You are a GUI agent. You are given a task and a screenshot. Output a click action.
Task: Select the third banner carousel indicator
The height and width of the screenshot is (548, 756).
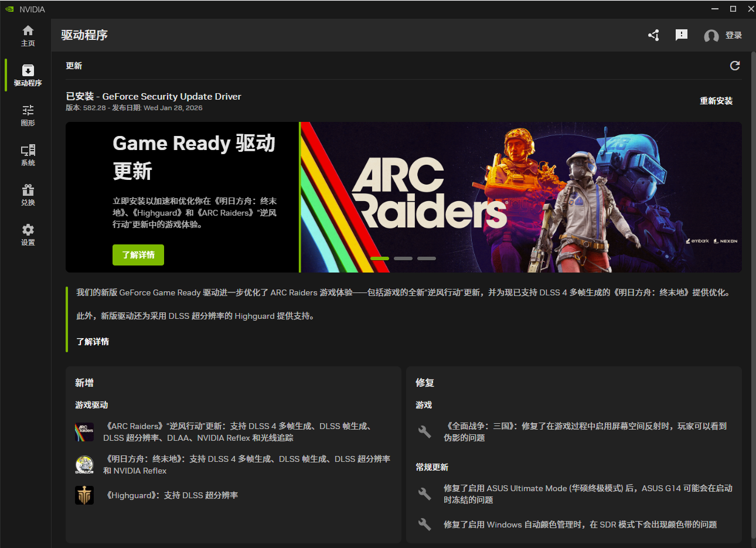point(427,258)
